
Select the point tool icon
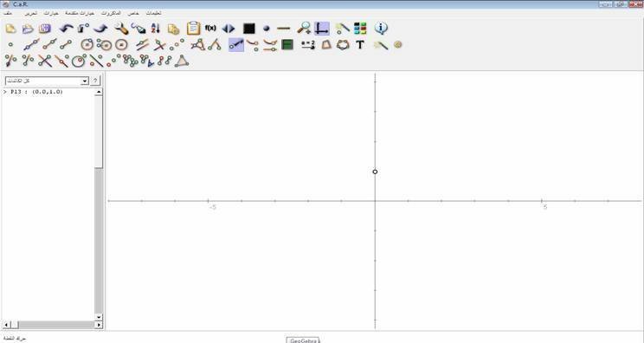[x=10, y=45]
